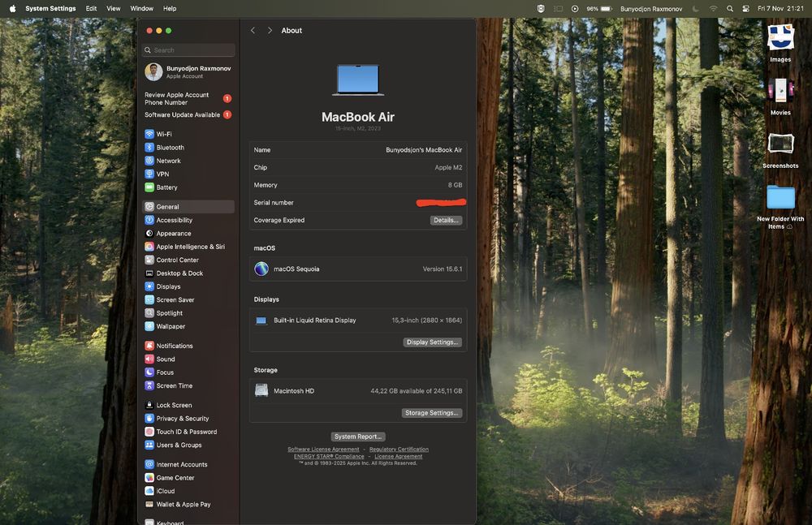Select Screen Time hourglass icon

coord(149,385)
